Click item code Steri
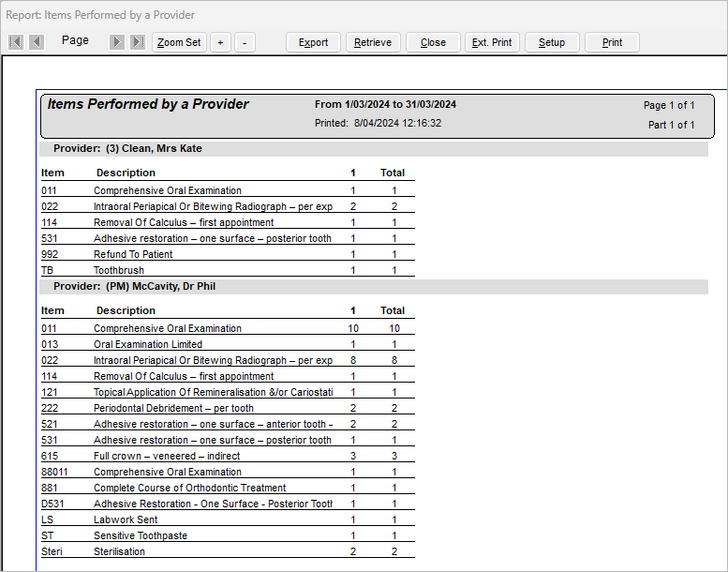Screen dimensions: 728x572 pyautogui.click(x=52, y=552)
